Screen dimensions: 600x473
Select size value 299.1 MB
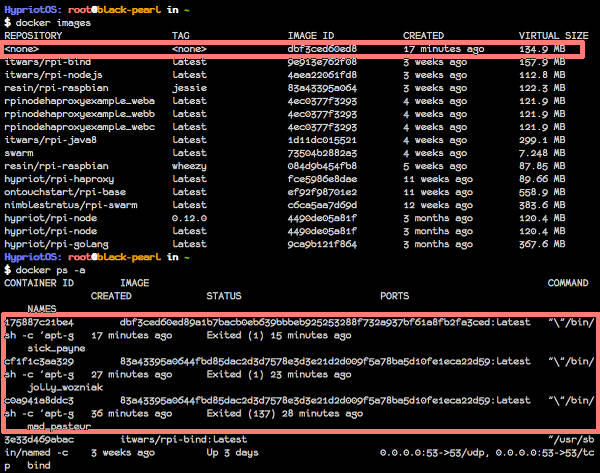click(x=542, y=140)
